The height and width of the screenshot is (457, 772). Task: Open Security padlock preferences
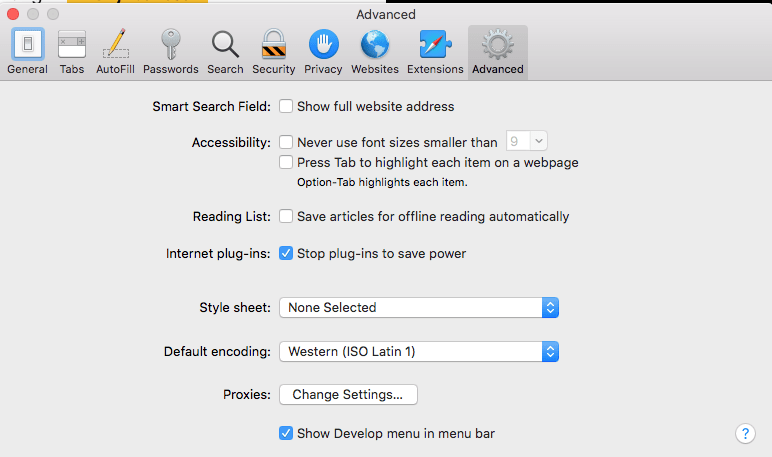click(274, 52)
